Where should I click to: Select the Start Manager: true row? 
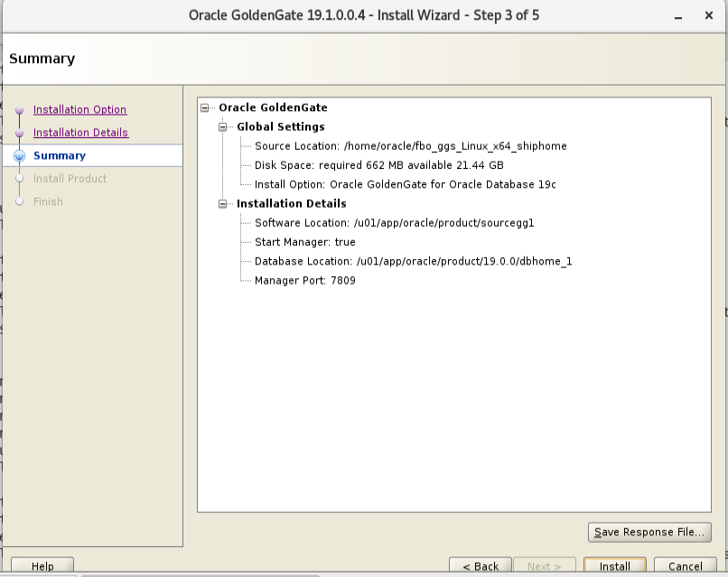[x=305, y=242]
